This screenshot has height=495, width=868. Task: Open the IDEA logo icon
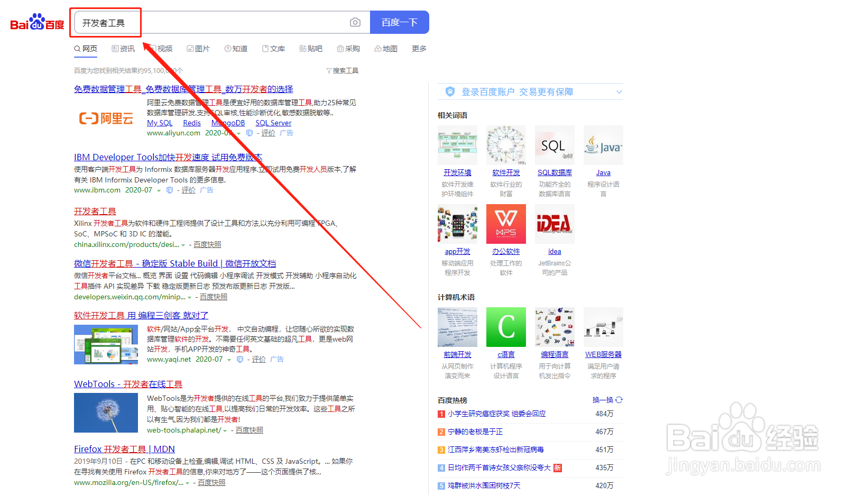coord(555,224)
